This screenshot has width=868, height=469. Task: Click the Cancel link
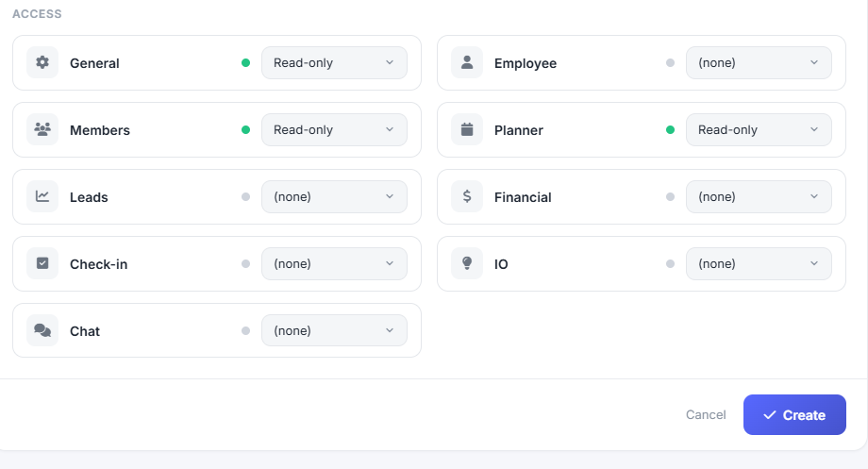point(706,414)
